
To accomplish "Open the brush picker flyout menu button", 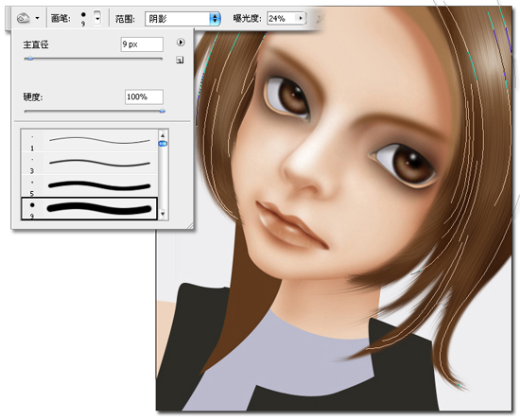I will pyautogui.click(x=181, y=43).
